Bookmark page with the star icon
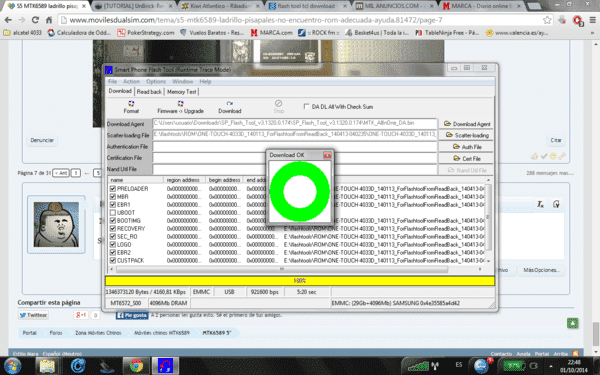This screenshot has height=375, width=600. [547, 20]
